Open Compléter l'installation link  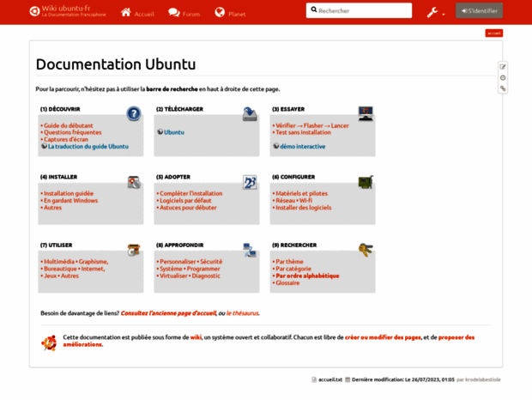tap(191, 193)
